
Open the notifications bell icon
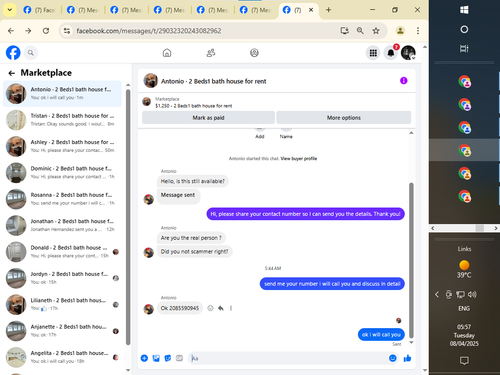[x=391, y=53]
